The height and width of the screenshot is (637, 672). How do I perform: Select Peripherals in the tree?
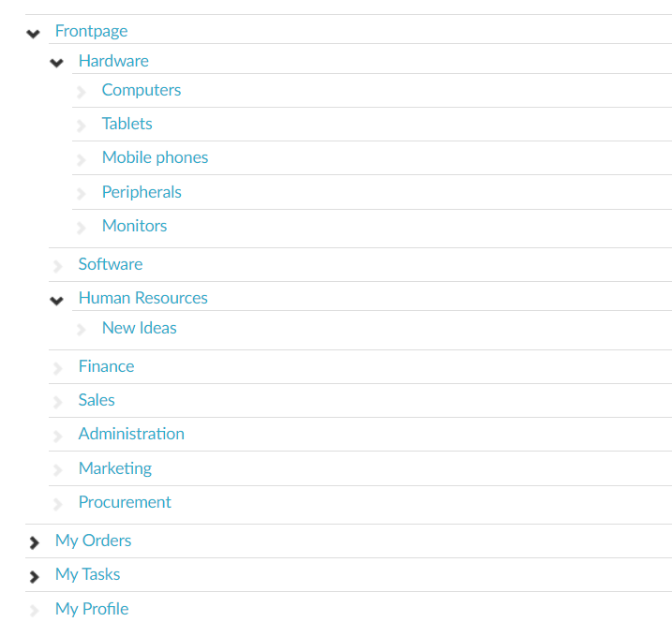[142, 192]
